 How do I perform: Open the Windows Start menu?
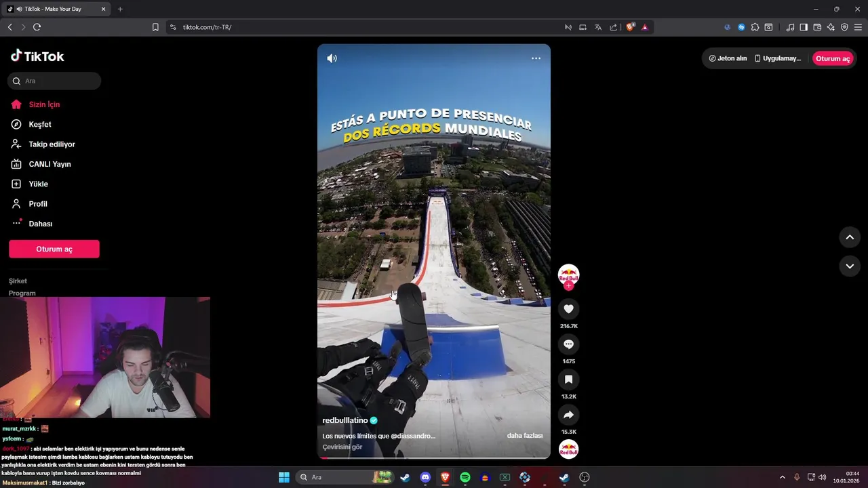(284, 477)
